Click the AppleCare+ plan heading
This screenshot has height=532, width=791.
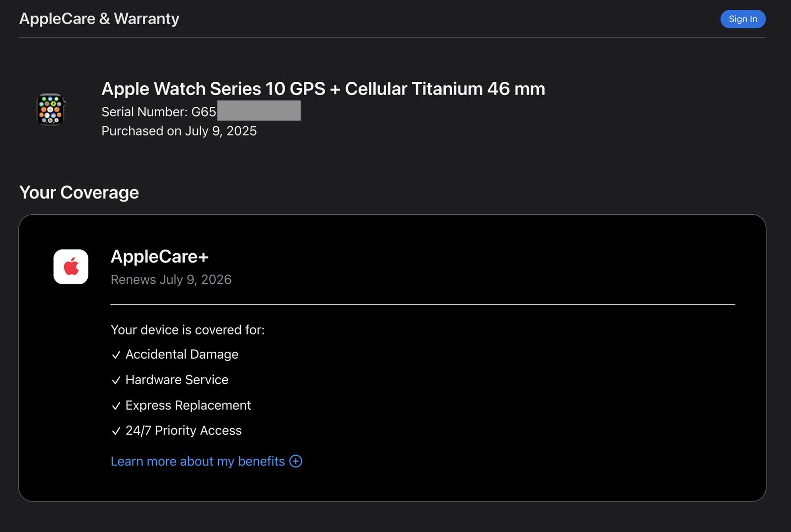pos(160,257)
